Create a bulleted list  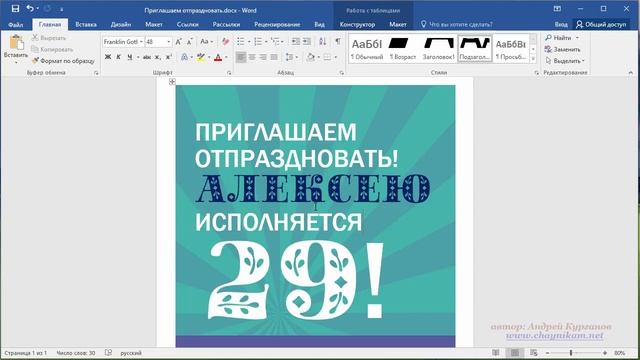point(241,42)
